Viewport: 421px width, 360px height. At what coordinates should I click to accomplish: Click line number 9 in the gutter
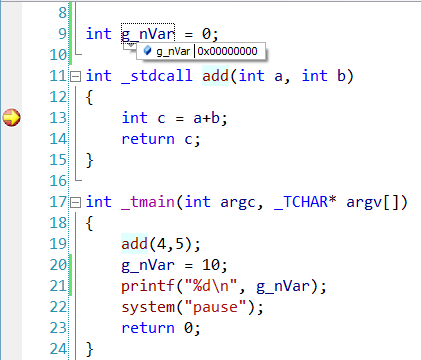point(63,34)
